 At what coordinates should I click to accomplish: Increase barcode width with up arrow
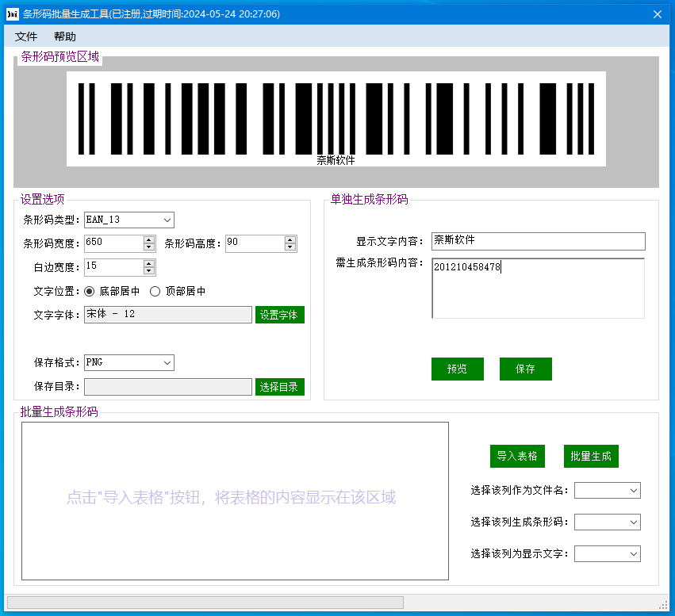pos(149,239)
